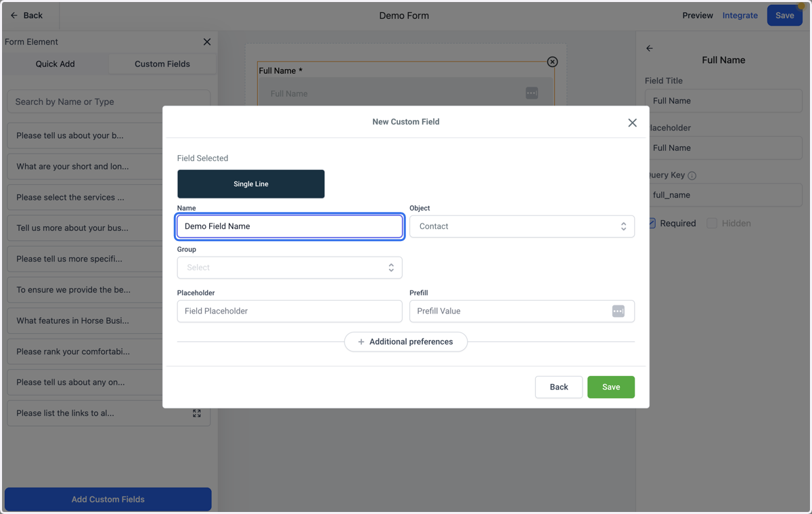Open merge tags icon in Prefill field

pos(618,311)
